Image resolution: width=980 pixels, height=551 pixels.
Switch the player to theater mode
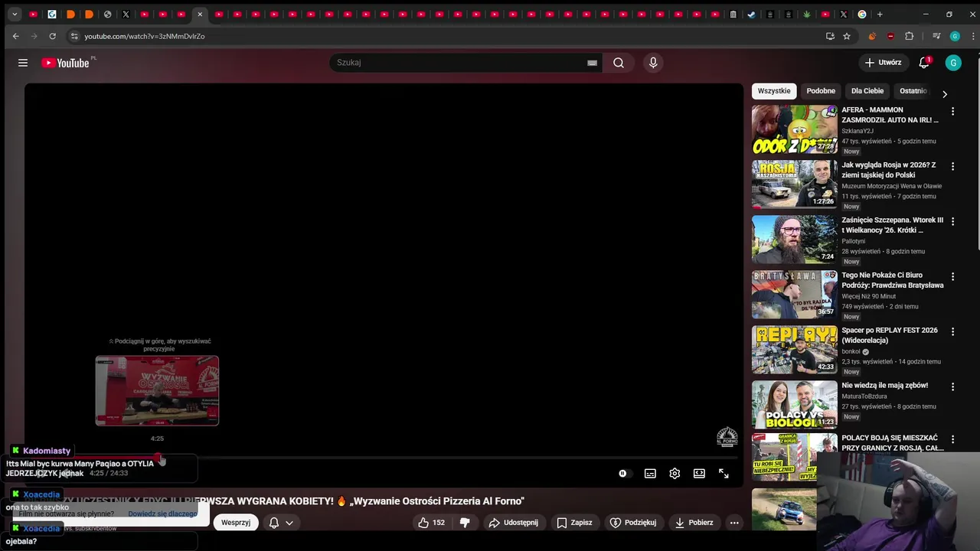click(x=699, y=474)
